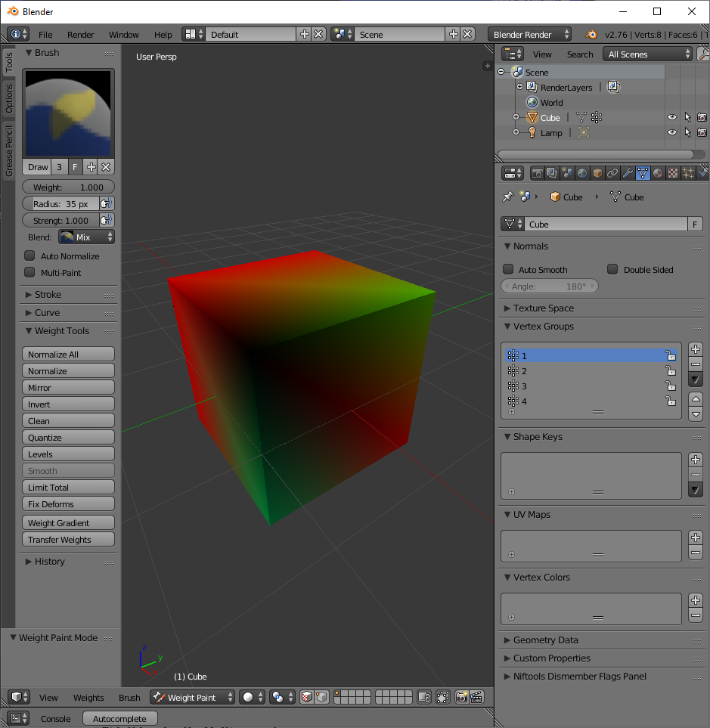Click the Normalize All button
The height and width of the screenshot is (728, 710).
pyautogui.click(x=68, y=355)
